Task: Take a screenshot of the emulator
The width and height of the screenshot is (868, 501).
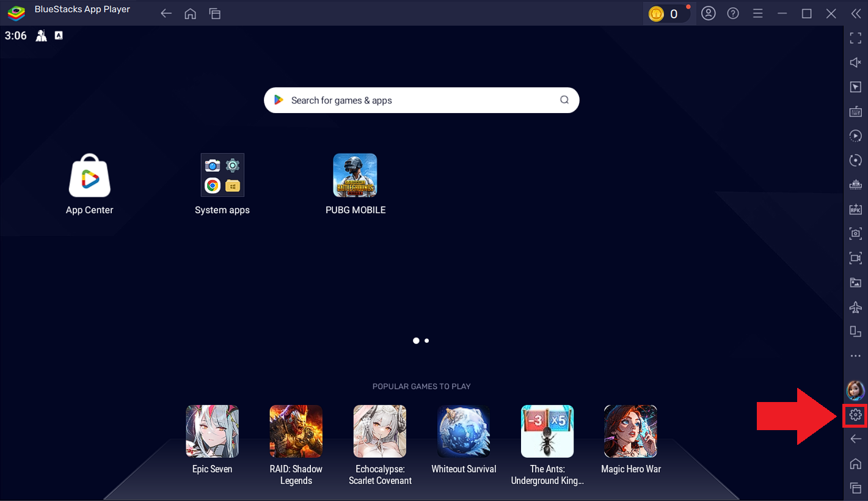Action: pos(855,233)
